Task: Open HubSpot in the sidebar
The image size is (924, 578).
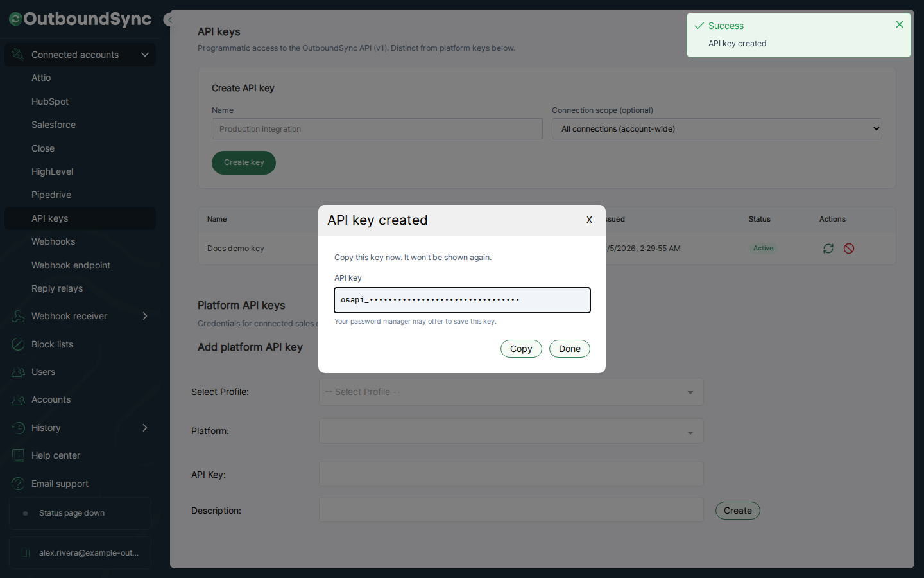Action: click(x=50, y=101)
